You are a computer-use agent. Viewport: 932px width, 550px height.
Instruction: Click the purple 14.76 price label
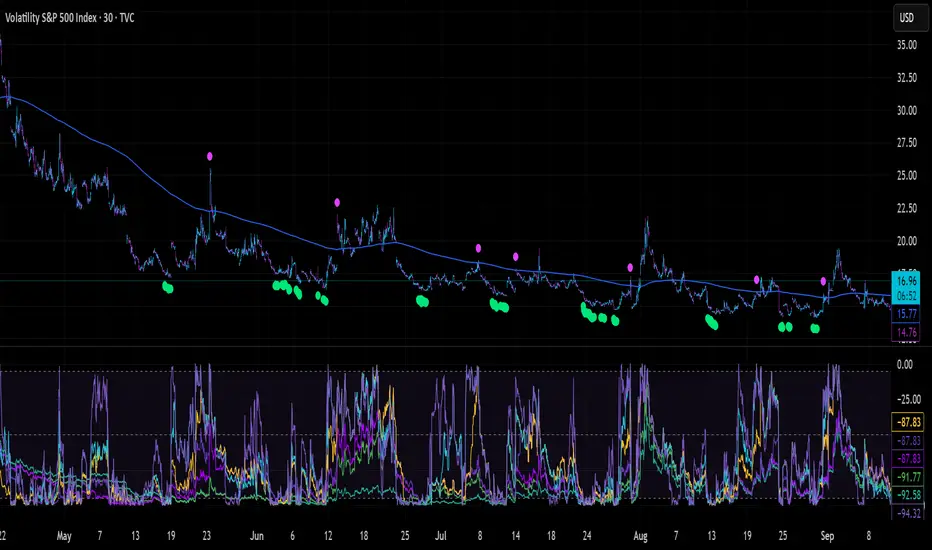click(907, 334)
